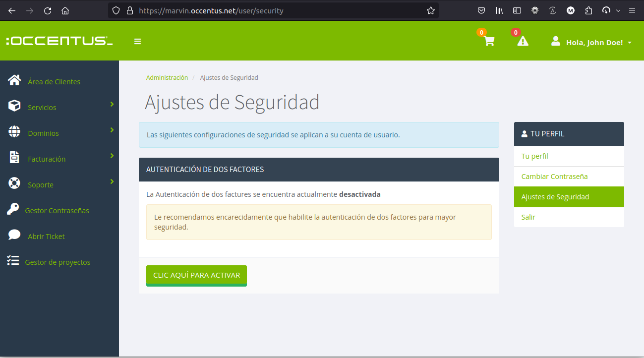Click the user profile avatar icon
Image resolution: width=644 pixels, height=358 pixels.
coord(555,41)
